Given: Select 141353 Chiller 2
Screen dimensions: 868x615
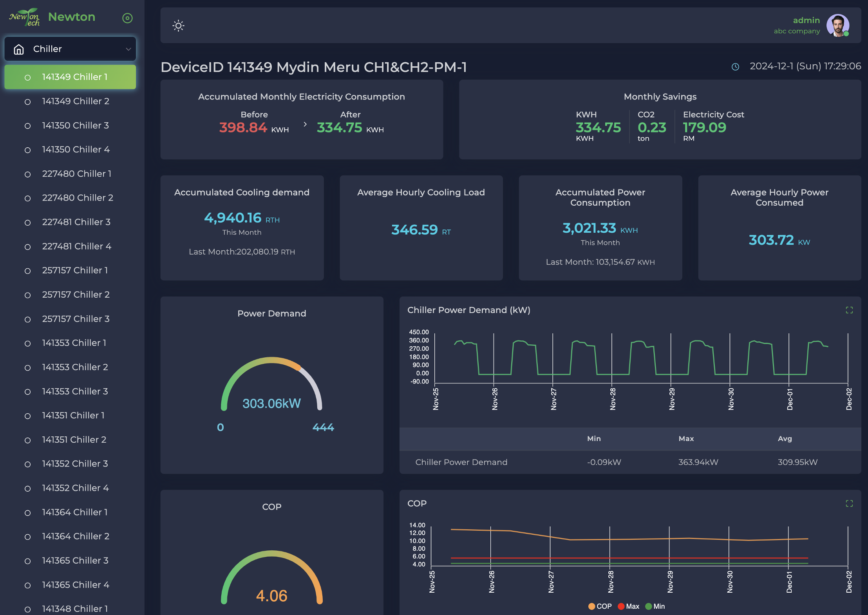Looking at the screenshot, I should pyautogui.click(x=70, y=367).
